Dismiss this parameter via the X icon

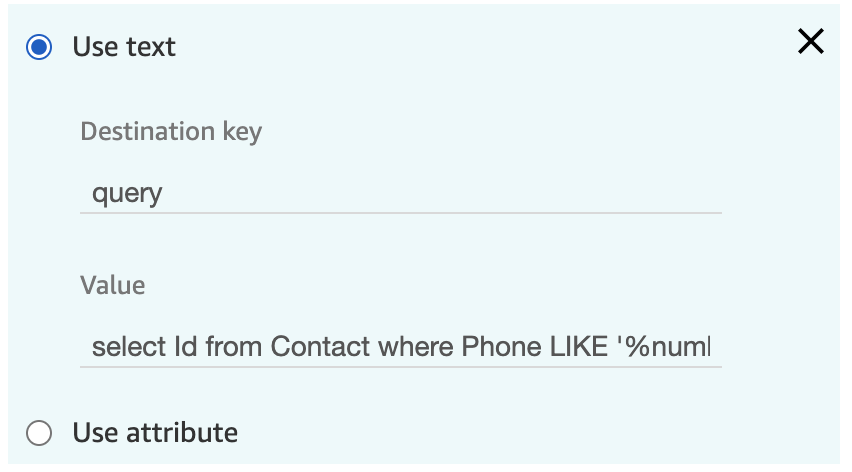[811, 42]
